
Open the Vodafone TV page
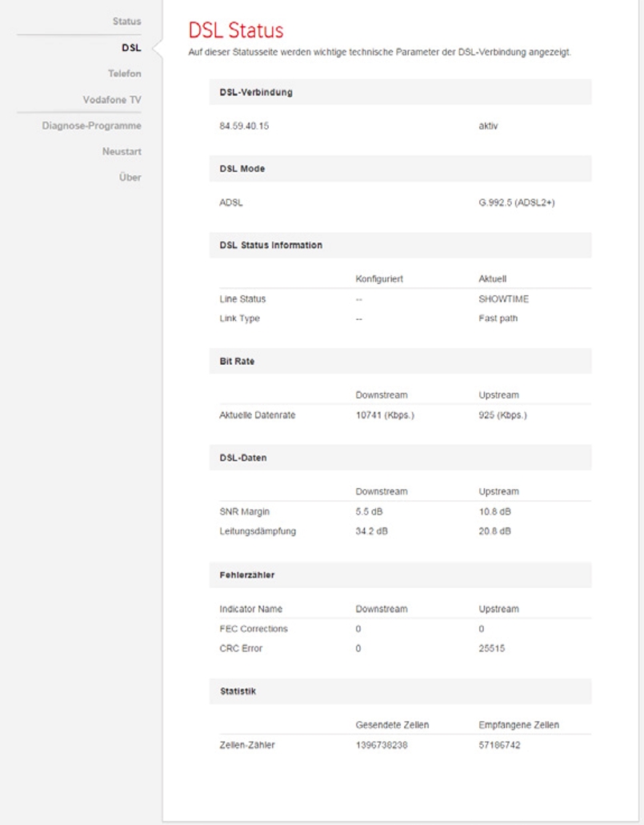tap(114, 99)
